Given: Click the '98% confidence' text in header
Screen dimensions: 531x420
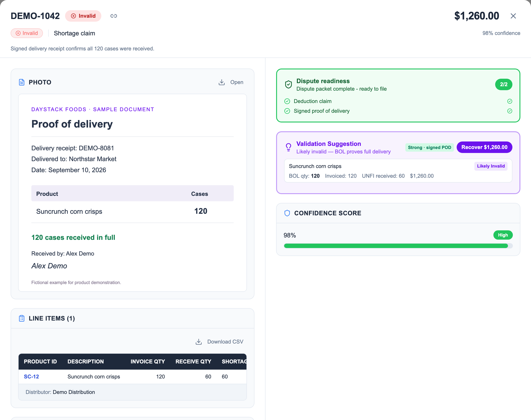Looking at the screenshot, I should pos(501,33).
